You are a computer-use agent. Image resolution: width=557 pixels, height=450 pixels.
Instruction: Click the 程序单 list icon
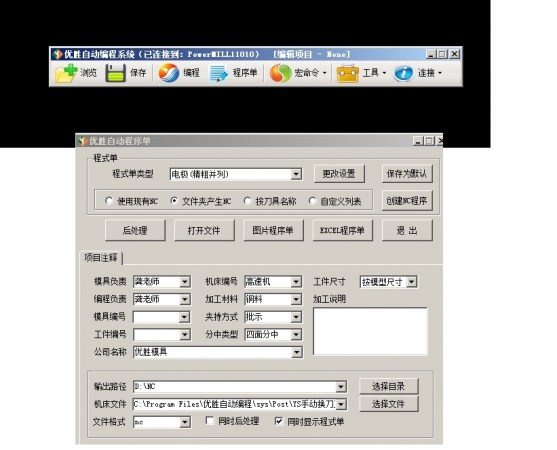tap(218, 73)
